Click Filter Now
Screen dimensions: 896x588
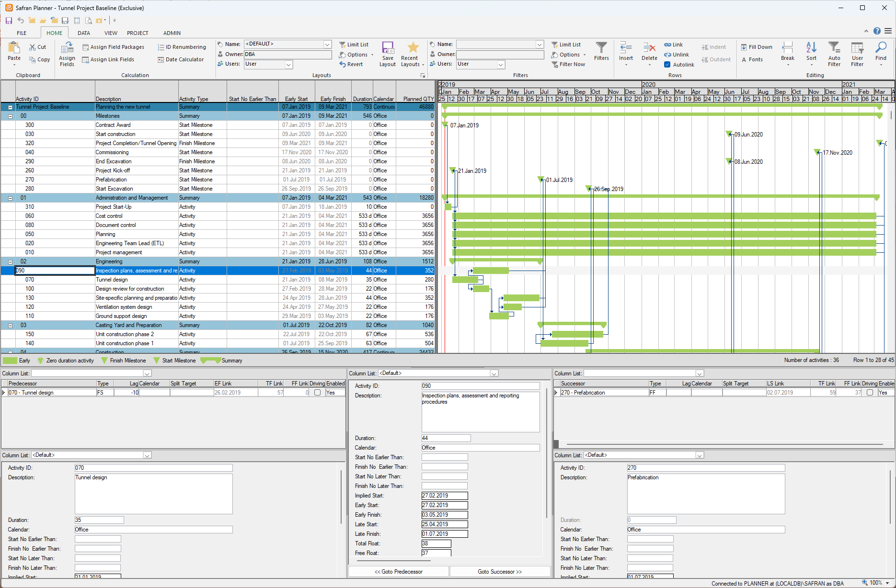pos(568,64)
